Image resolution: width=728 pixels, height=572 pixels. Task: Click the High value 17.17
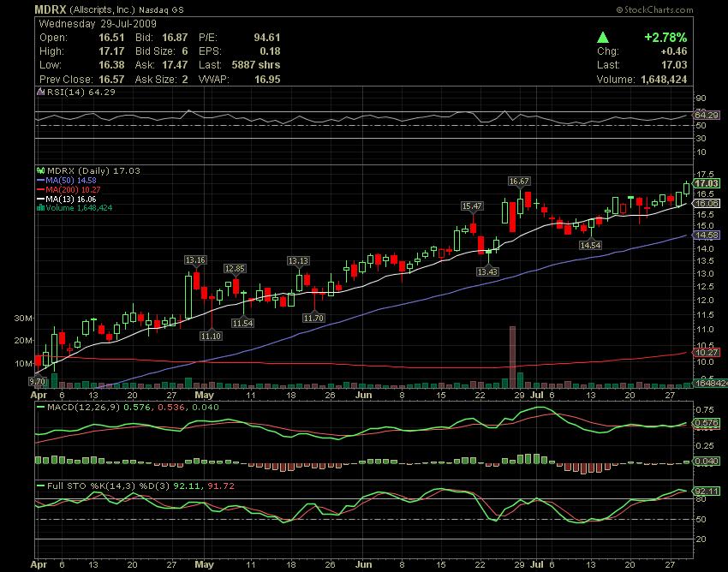111,51
